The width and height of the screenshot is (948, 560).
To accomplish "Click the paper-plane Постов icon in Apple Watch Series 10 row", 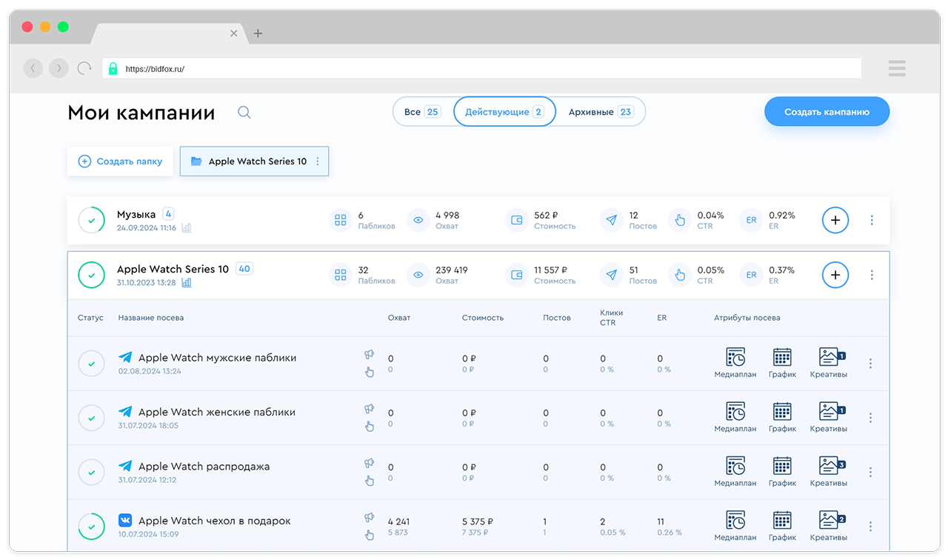I will [612, 275].
